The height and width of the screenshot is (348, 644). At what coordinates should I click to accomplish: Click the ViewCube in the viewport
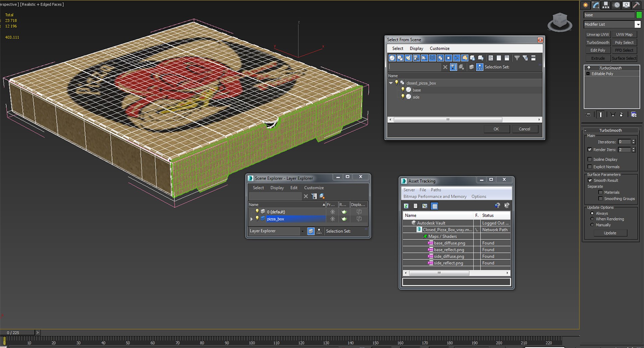(559, 22)
